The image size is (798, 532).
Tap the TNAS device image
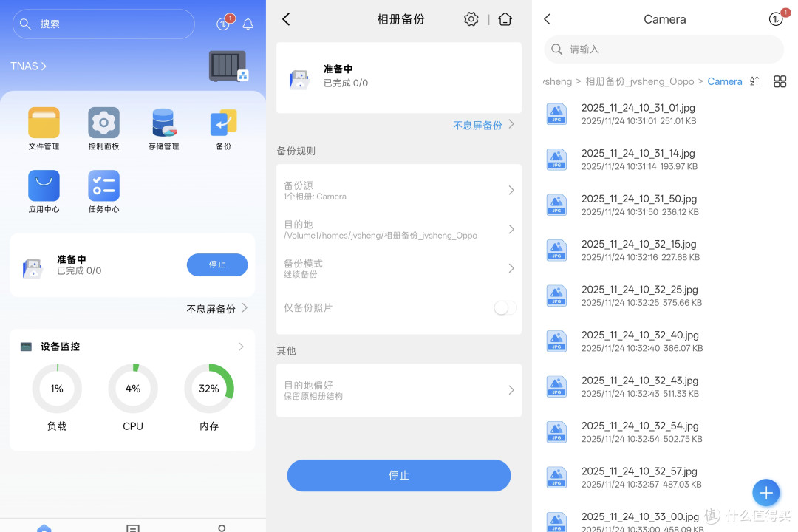[228, 66]
